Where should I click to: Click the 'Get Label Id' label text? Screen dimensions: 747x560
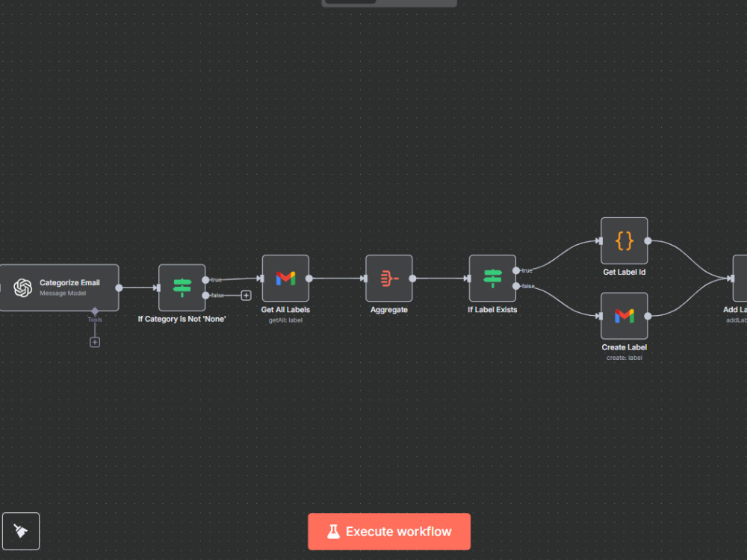624,272
